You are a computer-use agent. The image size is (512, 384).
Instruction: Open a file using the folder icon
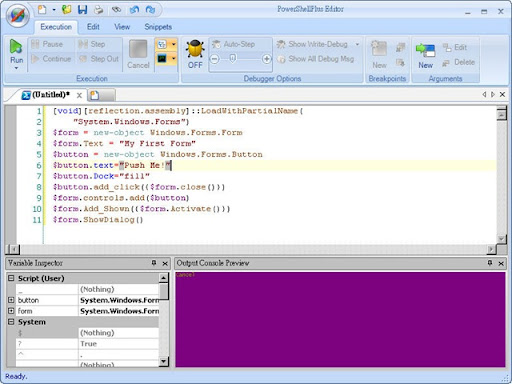coord(67,10)
